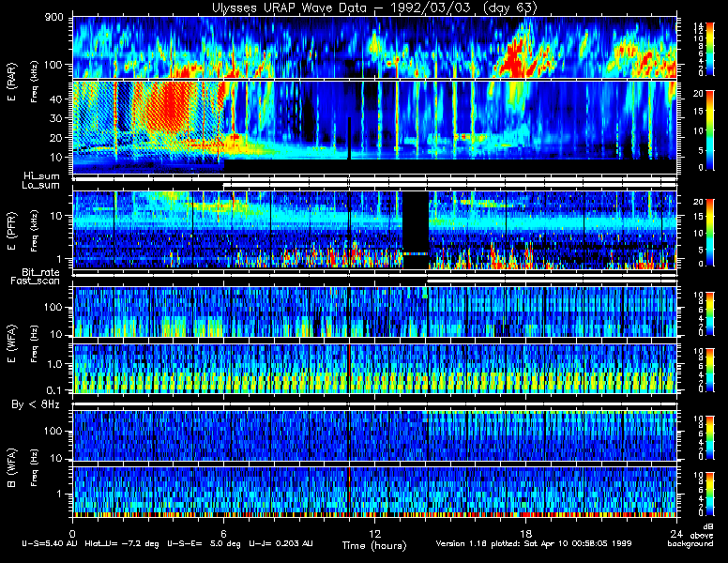Click the "Time (hours)" axis title
The width and height of the screenshot is (728, 563).
click(374, 545)
